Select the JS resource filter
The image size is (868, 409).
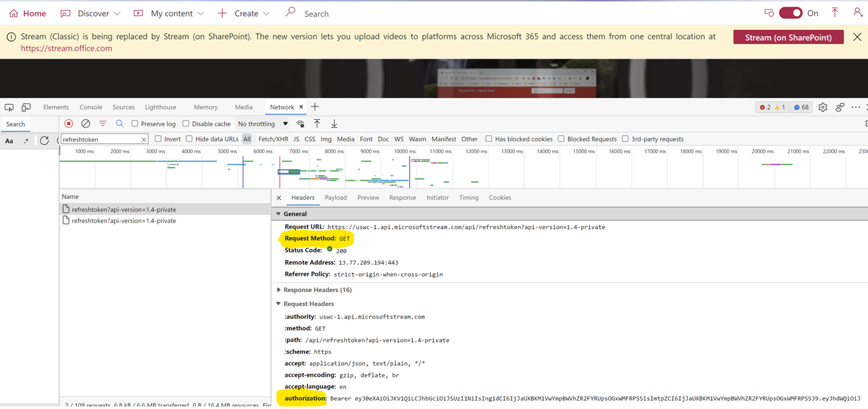[x=296, y=139]
